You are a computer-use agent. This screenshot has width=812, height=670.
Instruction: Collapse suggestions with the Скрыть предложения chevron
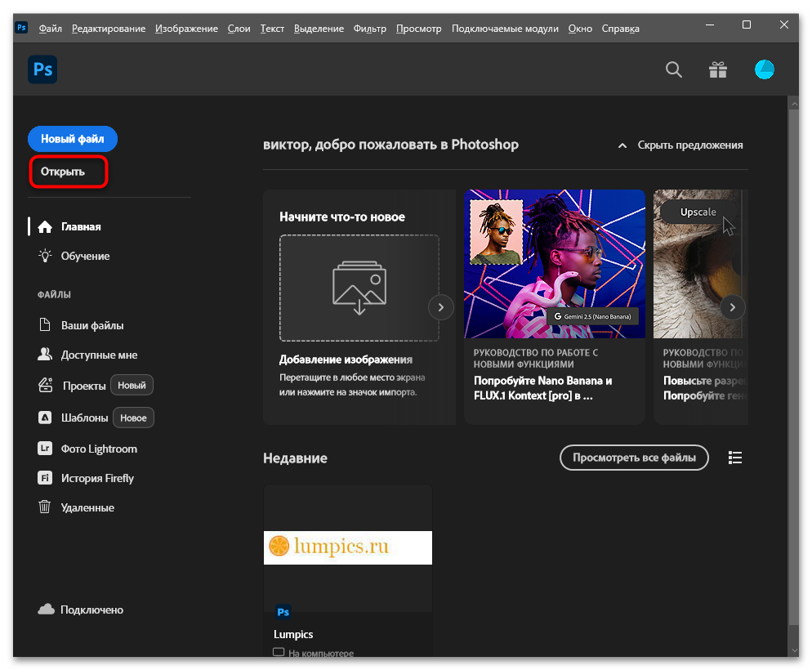pos(622,145)
